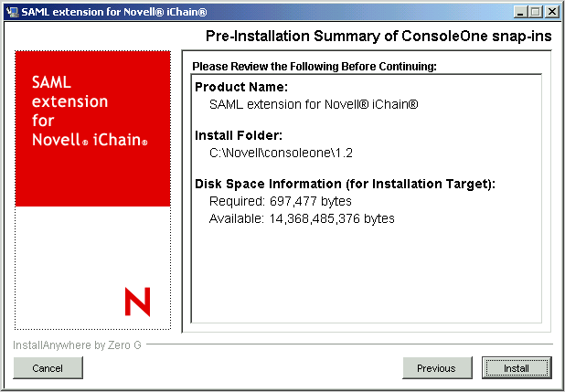Screen dimensions: 565x392
Task: Click the InstallAnywhere by Zero G label
Action: 78,345
